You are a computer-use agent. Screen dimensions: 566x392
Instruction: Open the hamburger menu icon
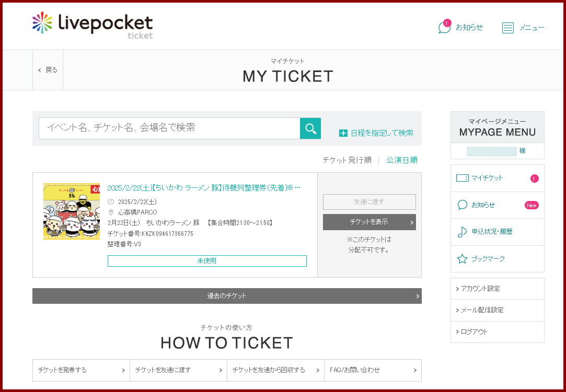tap(507, 28)
